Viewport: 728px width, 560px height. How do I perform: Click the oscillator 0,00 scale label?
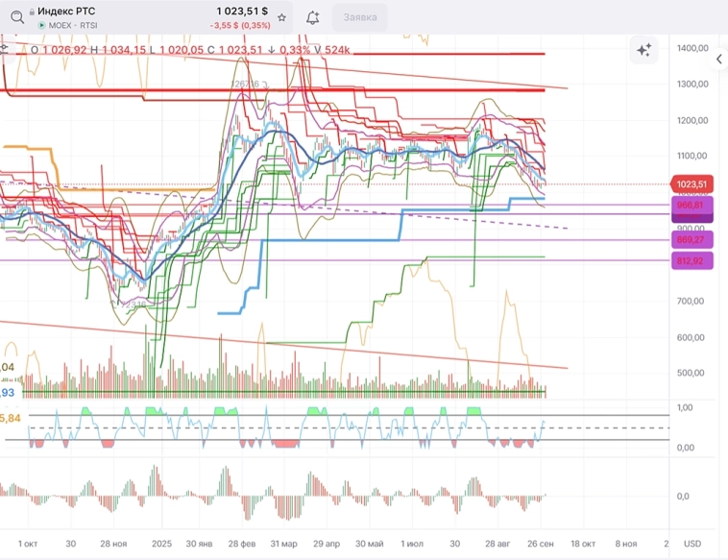tap(686, 448)
